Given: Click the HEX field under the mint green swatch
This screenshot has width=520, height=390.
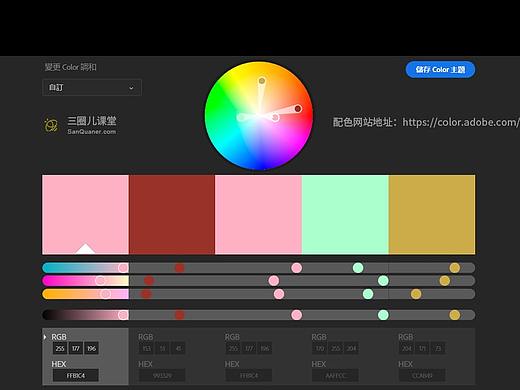Looking at the screenshot, I should (335, 375).
